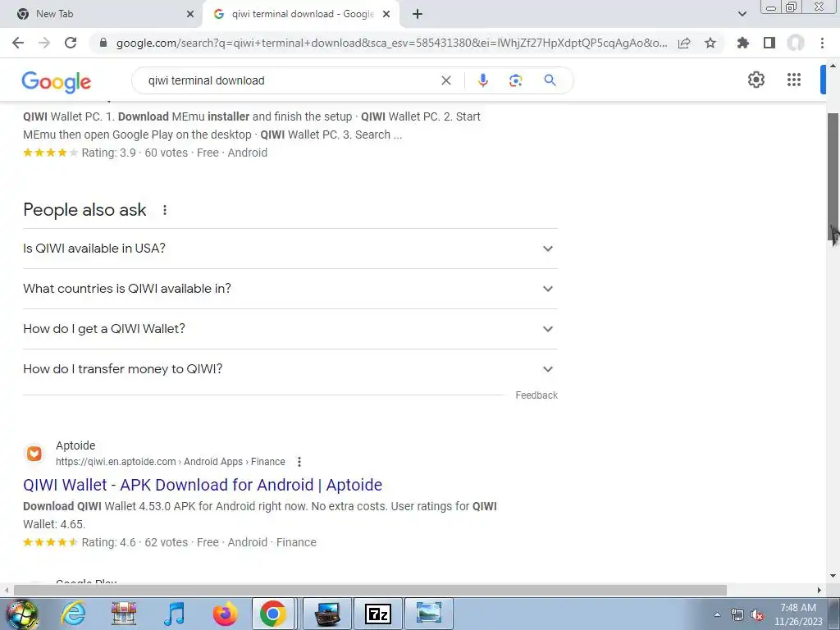Expand 'How do I transfer money to QIWI?'
Screen dimensions: 840x630
290,369
